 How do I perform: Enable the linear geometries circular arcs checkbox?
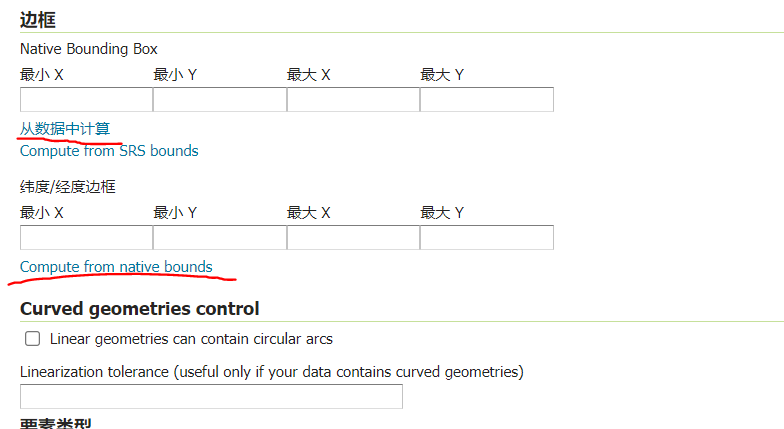tap(32, 339)
